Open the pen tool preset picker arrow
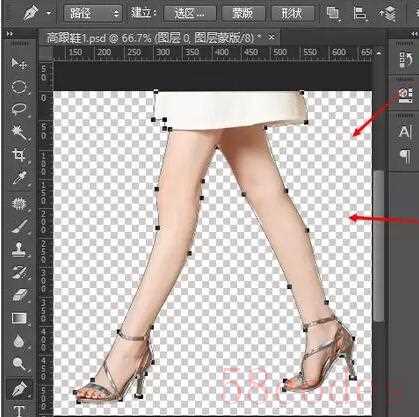 pyautogui.click(x=49, y=13)
